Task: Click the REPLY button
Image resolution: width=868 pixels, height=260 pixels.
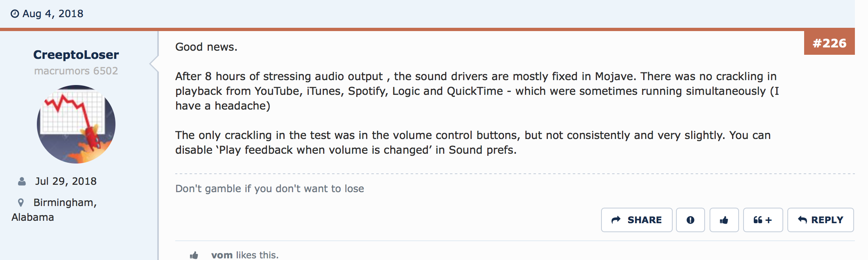Action: [821, 220]
